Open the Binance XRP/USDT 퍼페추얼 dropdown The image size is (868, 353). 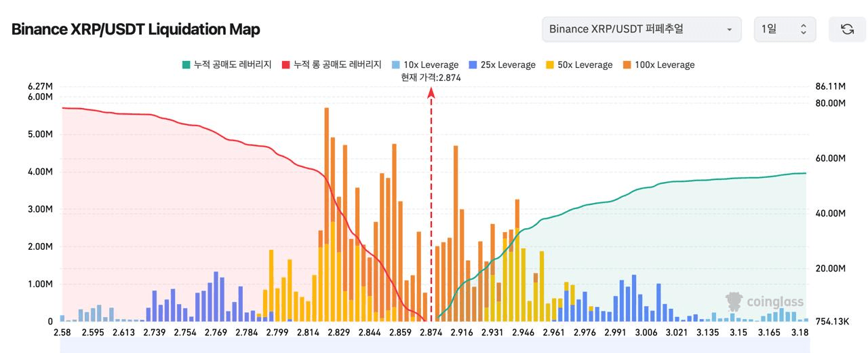(x=642, y=29)
